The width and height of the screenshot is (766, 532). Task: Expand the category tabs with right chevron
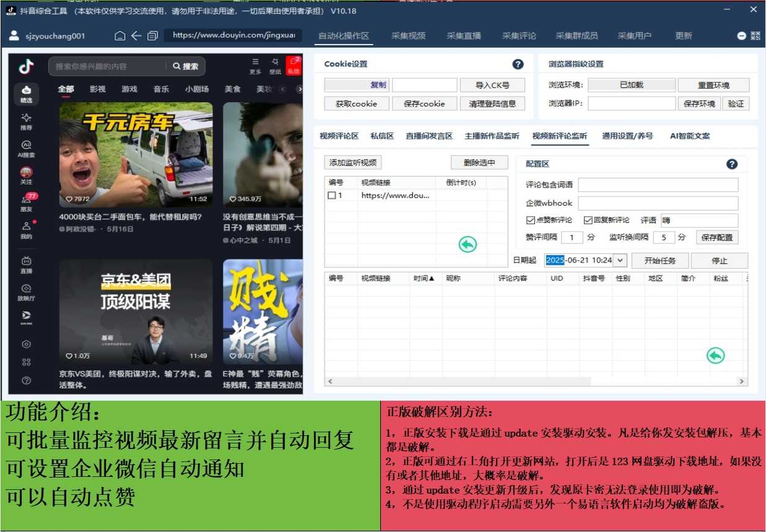300,89
